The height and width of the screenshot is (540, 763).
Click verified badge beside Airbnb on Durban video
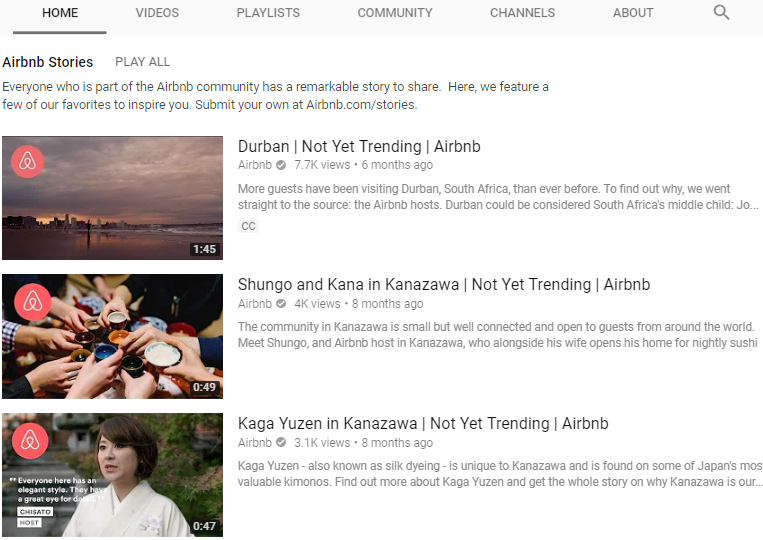(281, 165)
